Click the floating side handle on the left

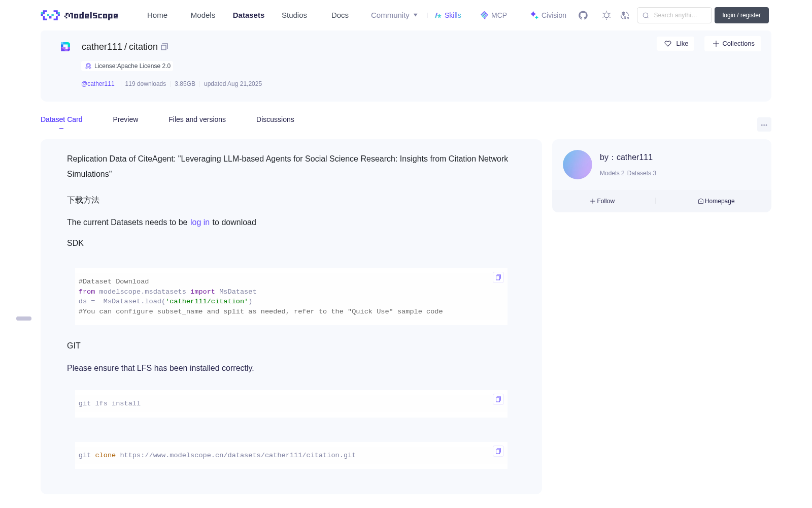(x=24, y=319)
